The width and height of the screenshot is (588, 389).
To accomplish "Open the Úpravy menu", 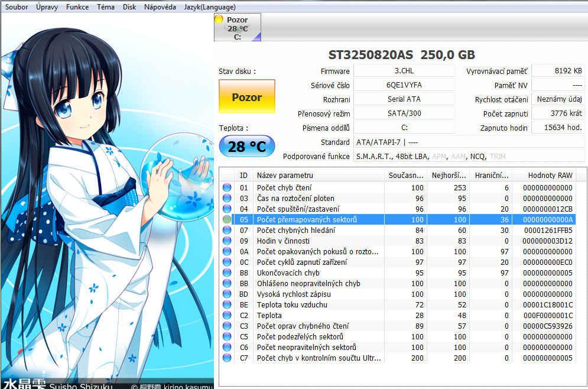I will tap(47, 7).
